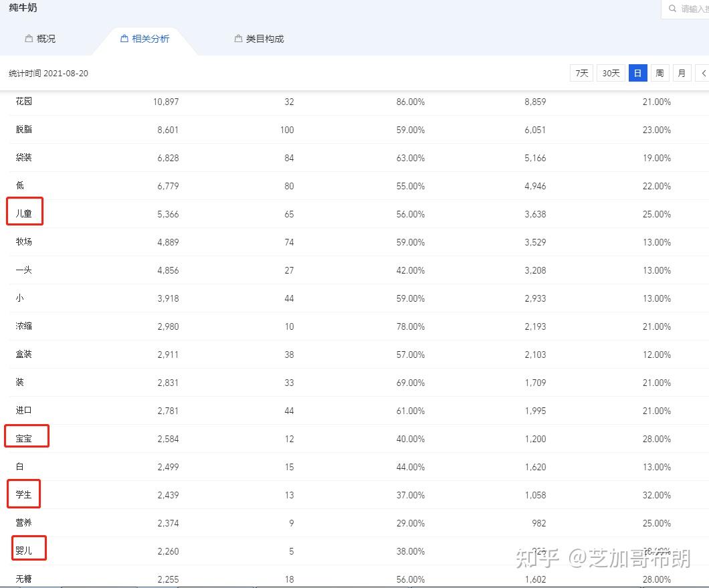The image size is (709, 588).
Task: Select the 30天 time range button
Action: tap(611, 74)
